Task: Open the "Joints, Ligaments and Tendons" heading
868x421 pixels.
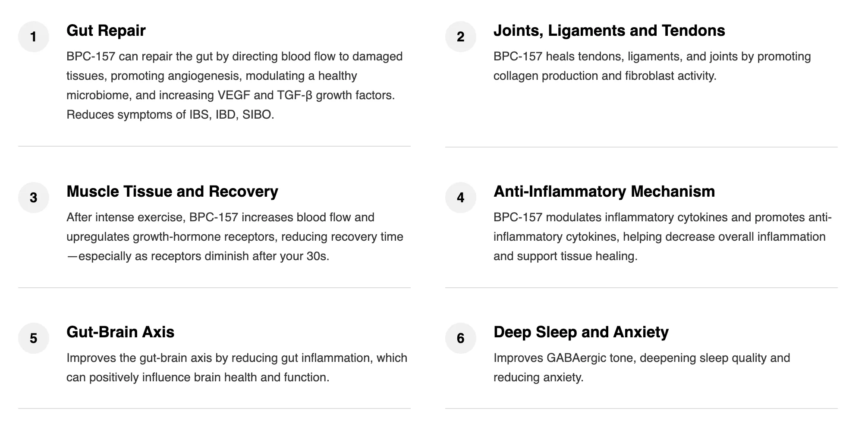Action: [x=609, y=31]
